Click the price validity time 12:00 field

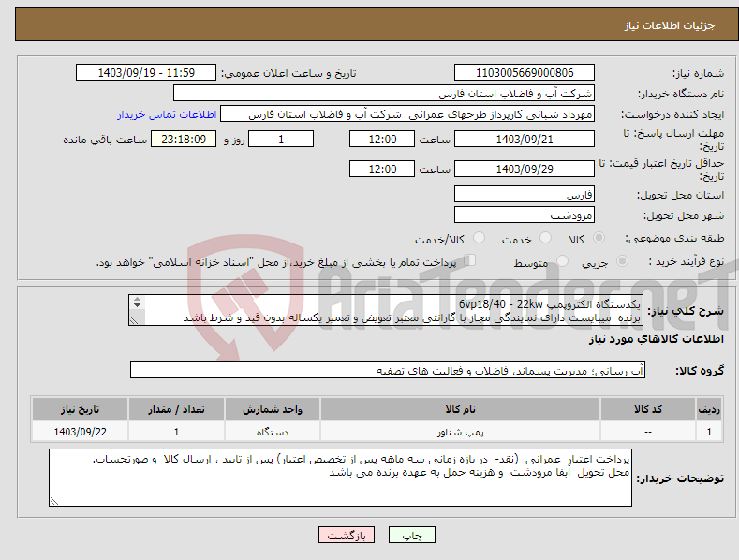pyautogui.click(x=382, y=169)
